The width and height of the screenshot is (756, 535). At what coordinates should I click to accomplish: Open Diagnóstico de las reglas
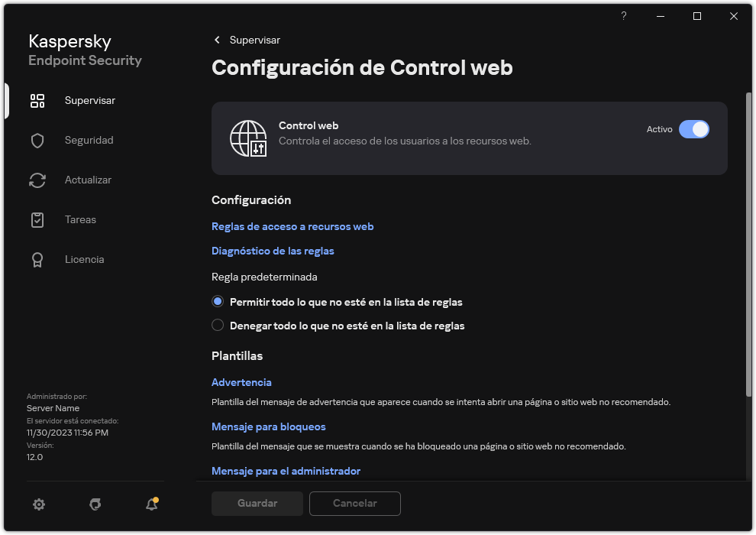(x=273, y=251)
